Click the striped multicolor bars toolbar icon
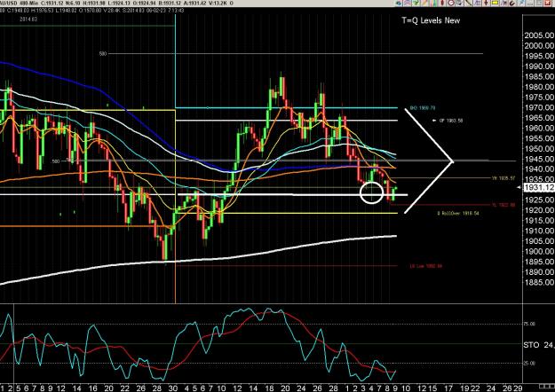555x392 pixels. pos(434,3)
